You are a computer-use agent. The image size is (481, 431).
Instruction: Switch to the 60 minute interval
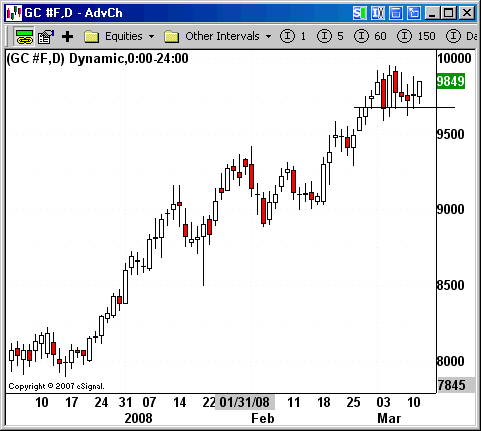370,36
